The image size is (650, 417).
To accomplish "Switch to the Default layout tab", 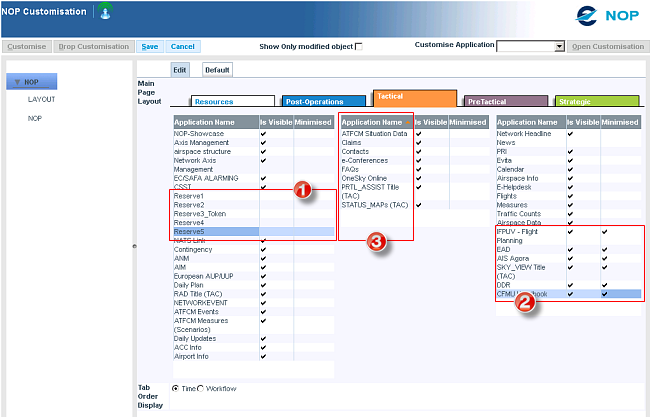I will (x=217, y=70).
